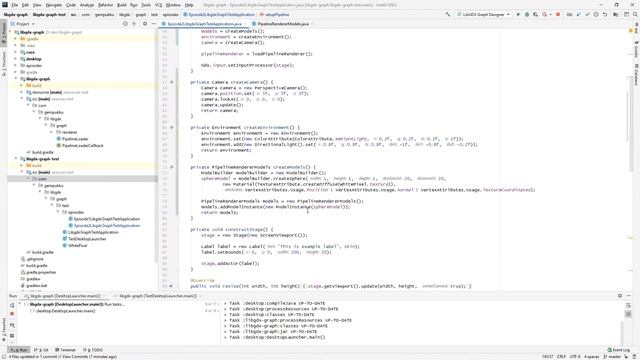This screenshot has height=360, width=640.
Task: Click the 'View Commits' status bar link
Action: click(75, 357)
